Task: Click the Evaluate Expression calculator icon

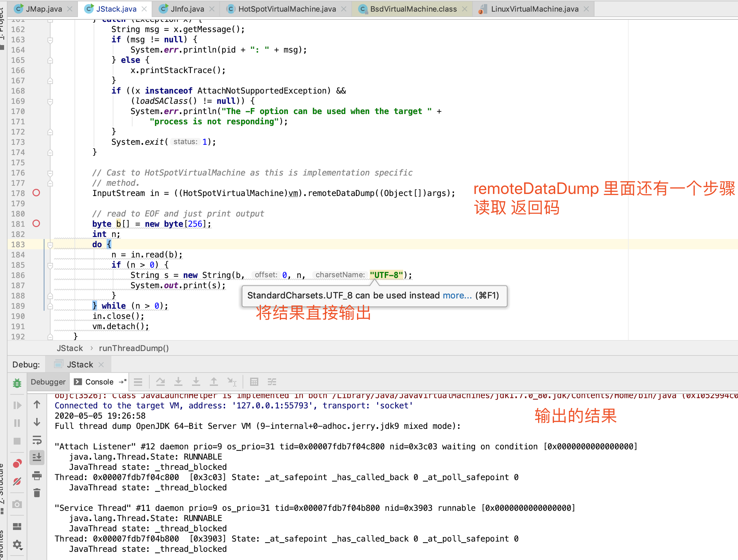Action: pos(254,382)
